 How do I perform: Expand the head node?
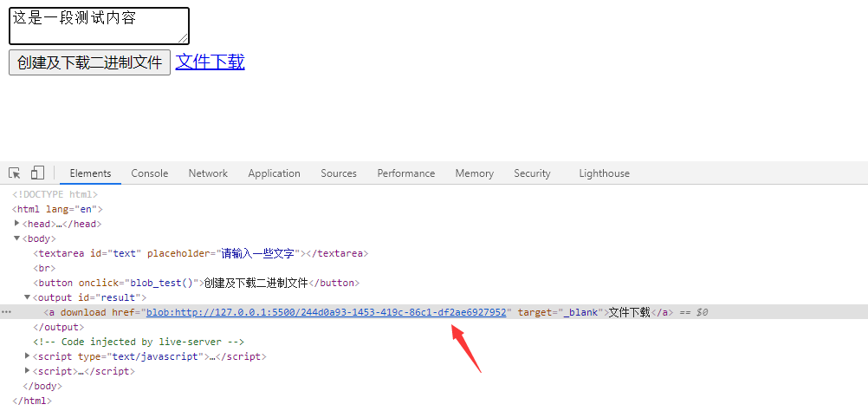(17, 223)
